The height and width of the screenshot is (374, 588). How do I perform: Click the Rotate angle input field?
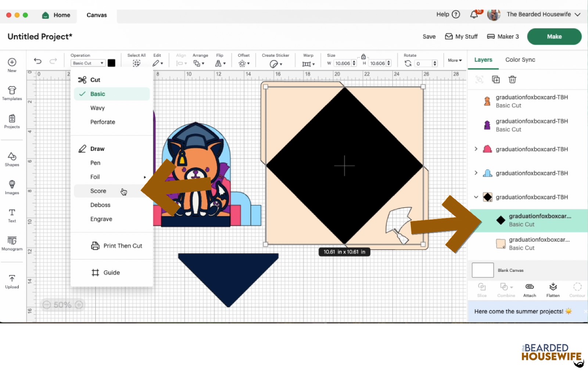point(423,64)
